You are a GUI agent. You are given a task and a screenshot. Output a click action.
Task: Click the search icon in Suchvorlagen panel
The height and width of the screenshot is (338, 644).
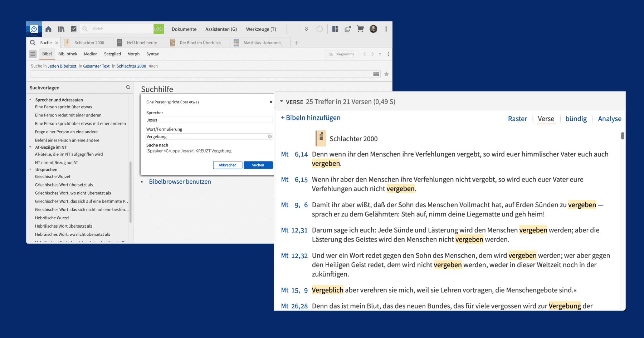128,88
